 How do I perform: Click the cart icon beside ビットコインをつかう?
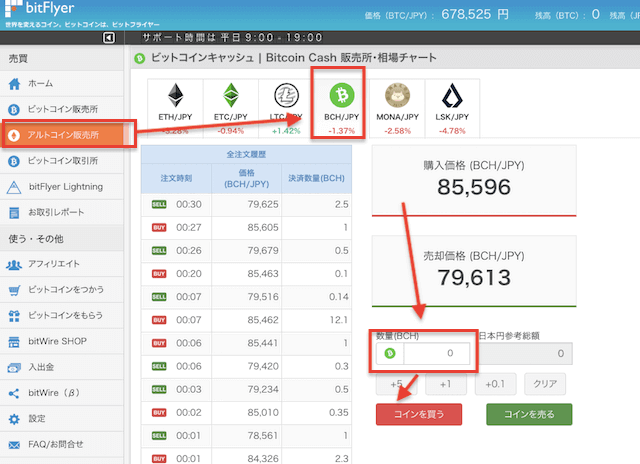coord(14,290)
